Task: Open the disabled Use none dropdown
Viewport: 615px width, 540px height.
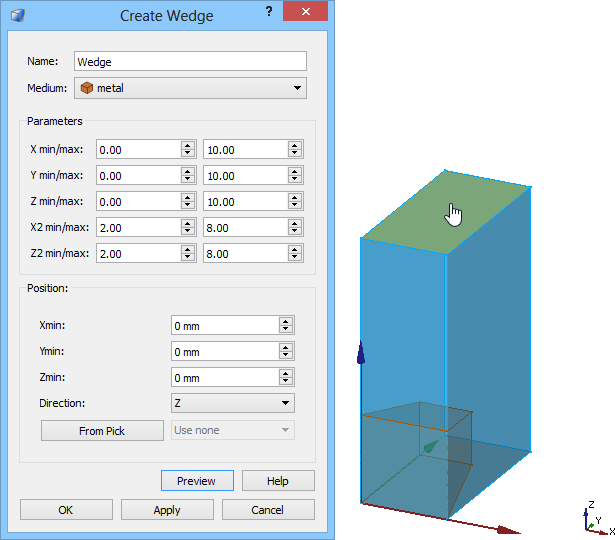Action: point(233,430)
